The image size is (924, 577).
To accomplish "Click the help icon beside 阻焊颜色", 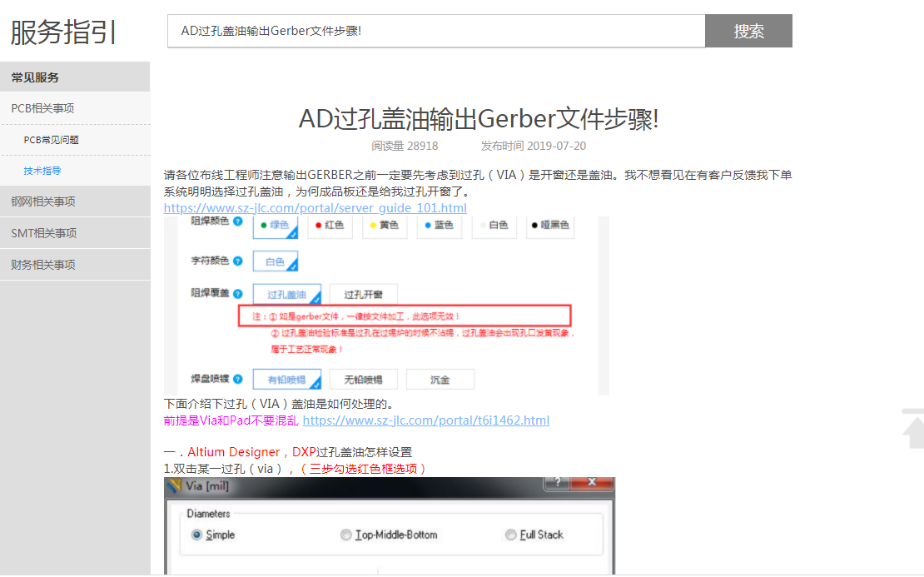I will point(238,222).
